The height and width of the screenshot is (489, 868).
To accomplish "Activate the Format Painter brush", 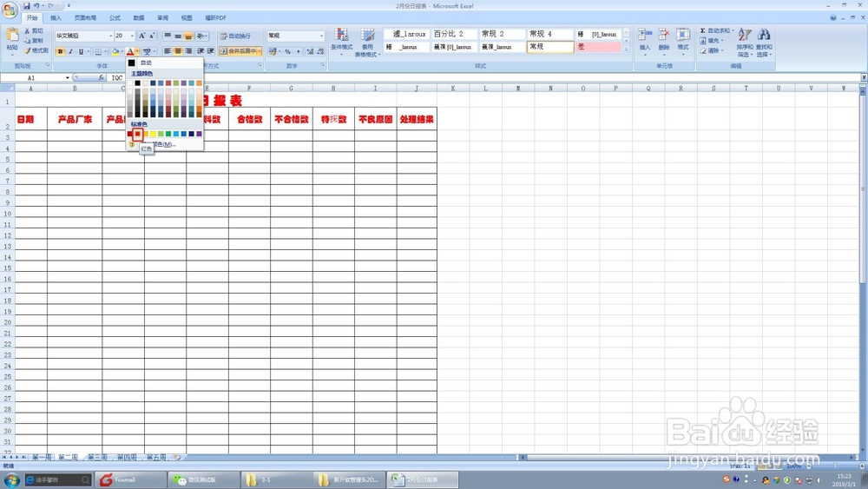I will [x=36, y=50].
